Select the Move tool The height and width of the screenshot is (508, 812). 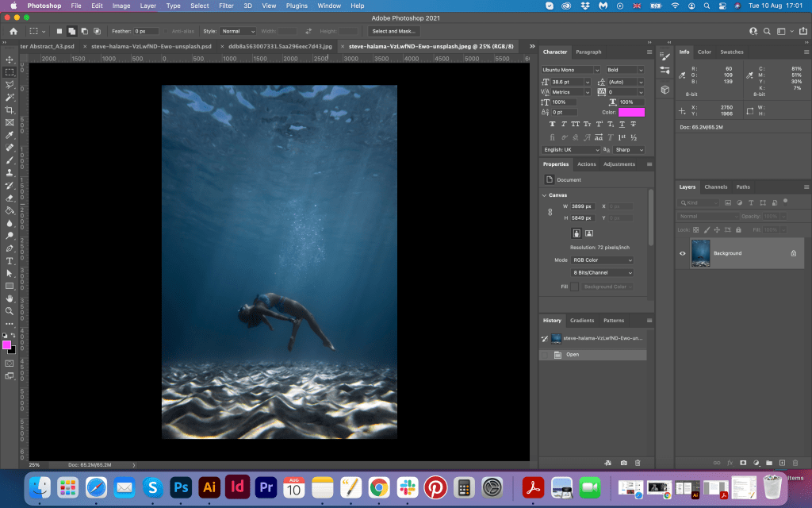[x=10, y=60]
